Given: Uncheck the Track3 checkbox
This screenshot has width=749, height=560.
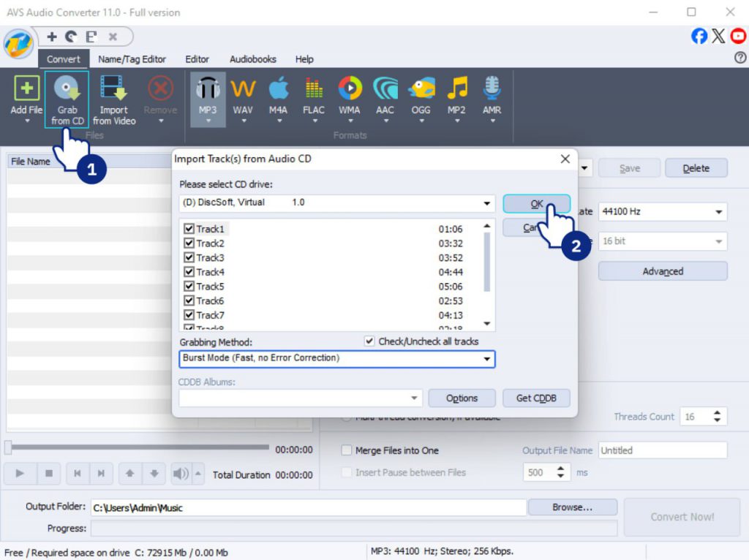Looking at the screenshot, I should 189,257.
